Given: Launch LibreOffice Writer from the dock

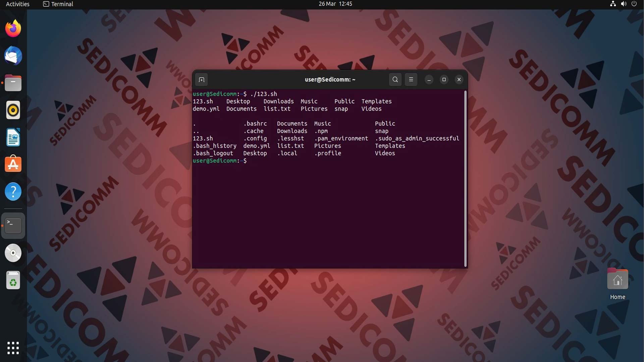Looking at the screenshot, I should point(13,137).
